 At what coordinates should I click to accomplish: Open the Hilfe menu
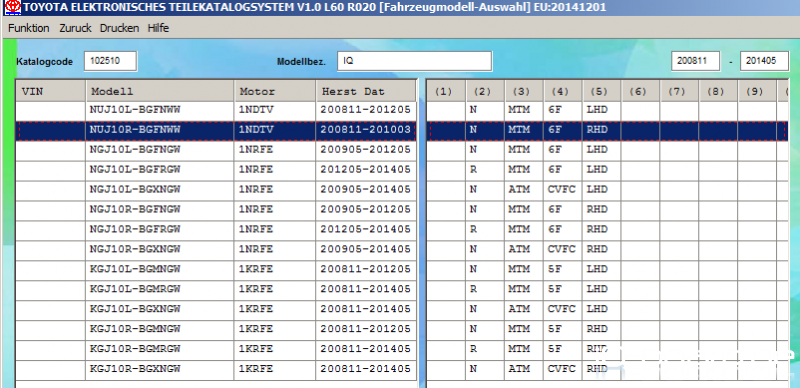(x=158, y=28)
